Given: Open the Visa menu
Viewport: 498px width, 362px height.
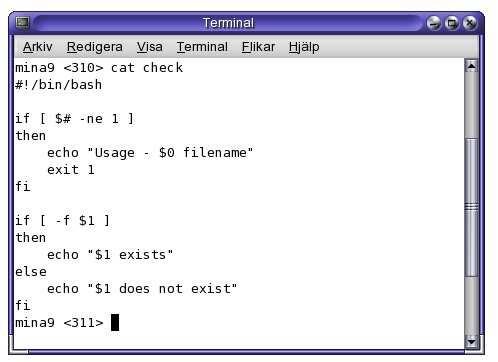Looking at the screenshot, I should [150, 47].
